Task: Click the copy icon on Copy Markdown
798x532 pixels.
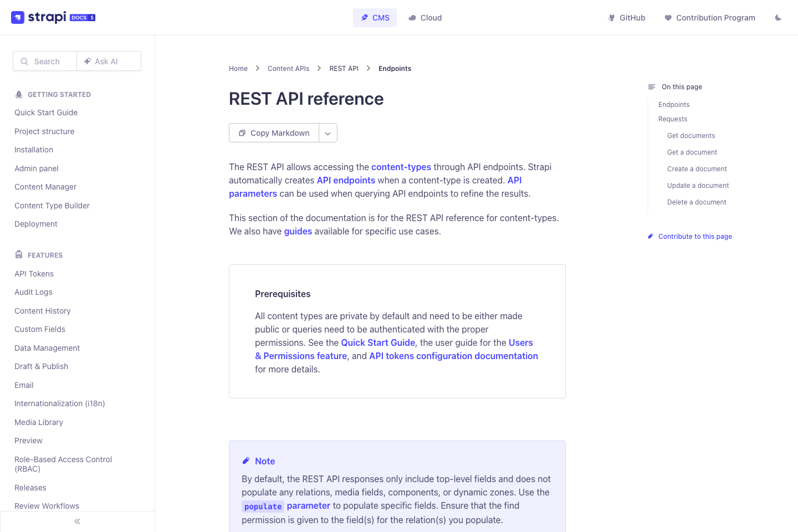Action: point(242,133)
